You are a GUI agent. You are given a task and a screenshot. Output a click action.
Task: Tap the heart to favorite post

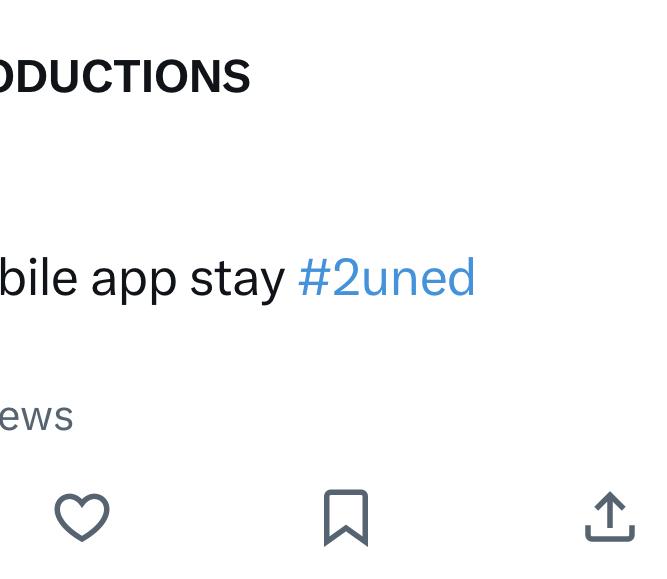pos(82,517)
